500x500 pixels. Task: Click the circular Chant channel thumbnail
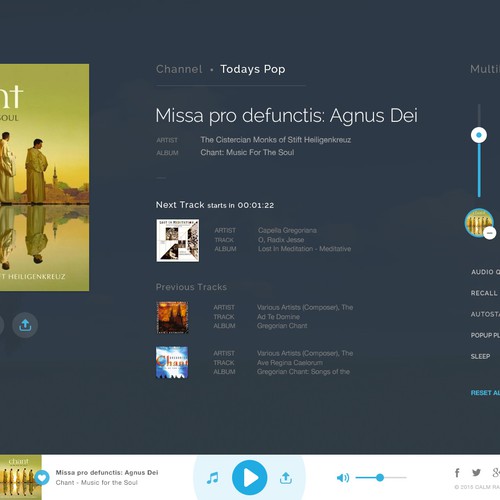click(x=479, y=223)
